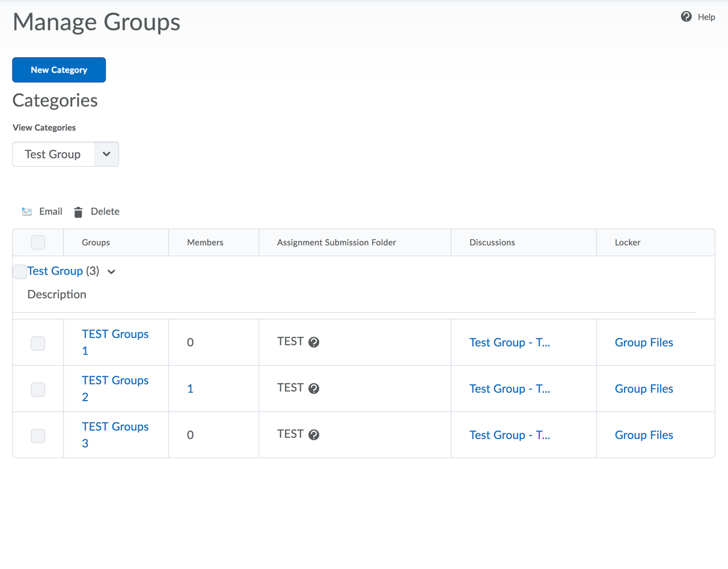The image size is (728, 569).
Task: Open the TEST Groups 1 link
Action: (115, 342)
